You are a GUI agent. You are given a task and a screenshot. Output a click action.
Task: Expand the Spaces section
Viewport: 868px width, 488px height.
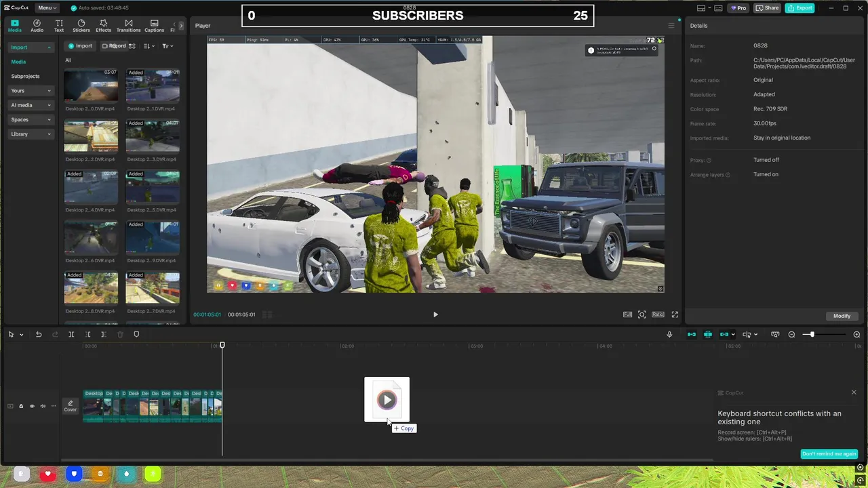[31, 119]
